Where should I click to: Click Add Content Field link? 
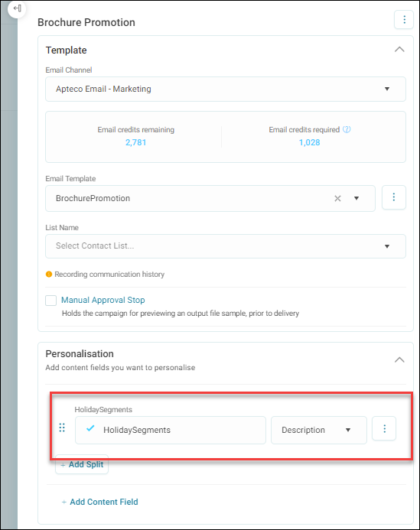(99, 502)
